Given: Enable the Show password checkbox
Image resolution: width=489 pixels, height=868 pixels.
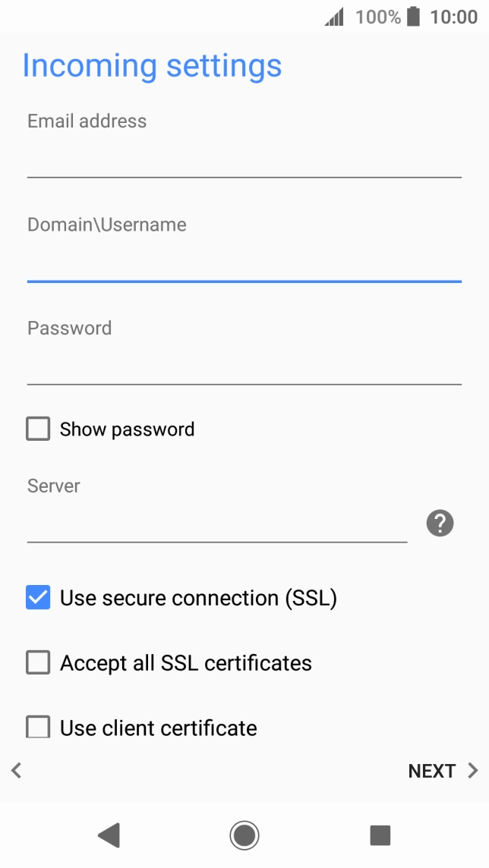Looking at the screenshot, I should tap(38, 429).
